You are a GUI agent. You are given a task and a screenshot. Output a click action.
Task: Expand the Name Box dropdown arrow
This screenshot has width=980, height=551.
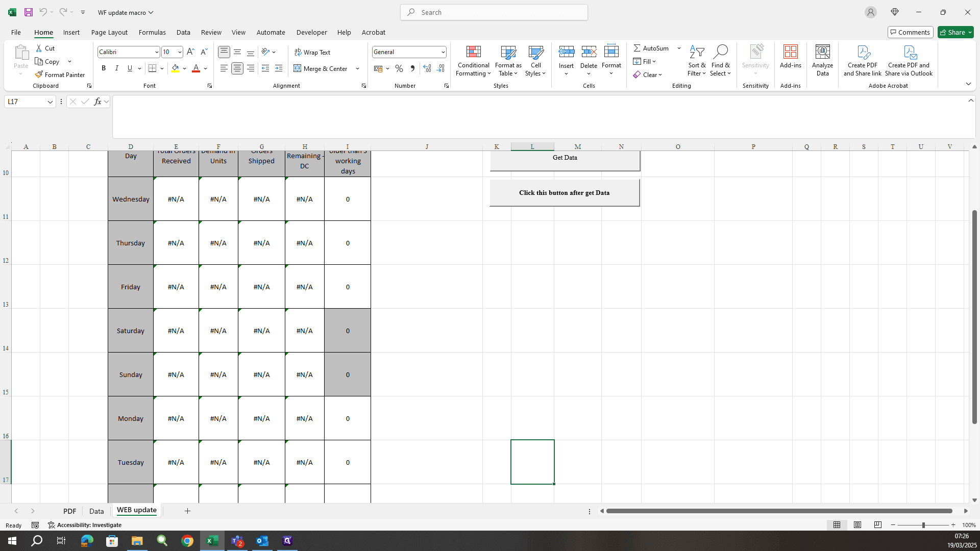pyautogui.click(x=50, y=102)
